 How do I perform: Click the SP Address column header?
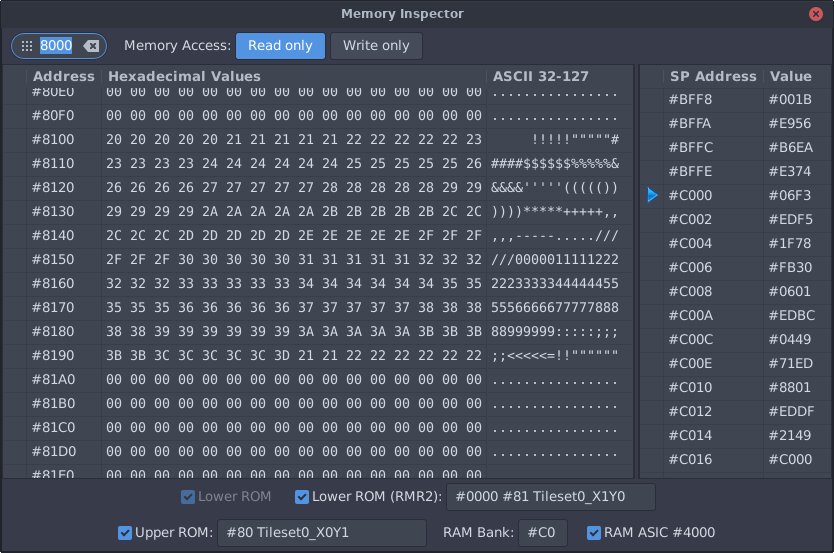coord(713,77)
